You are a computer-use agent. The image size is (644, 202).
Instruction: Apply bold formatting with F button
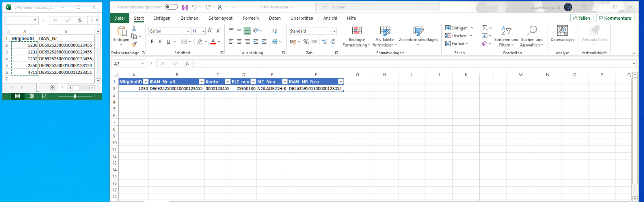point(152,42)
